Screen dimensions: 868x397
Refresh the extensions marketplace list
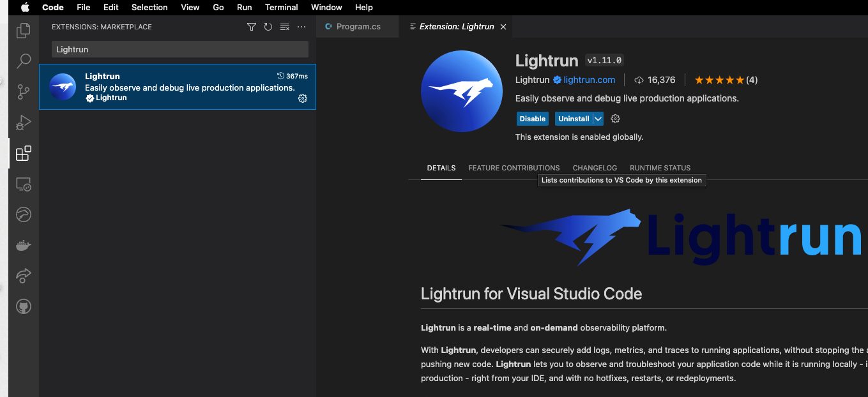coord(268,27)
